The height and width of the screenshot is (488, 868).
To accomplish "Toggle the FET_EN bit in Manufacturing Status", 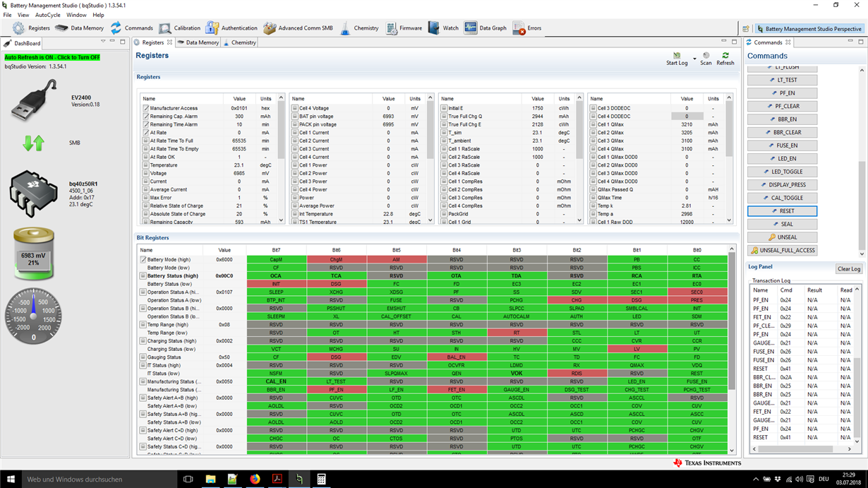I will [456, 390].
